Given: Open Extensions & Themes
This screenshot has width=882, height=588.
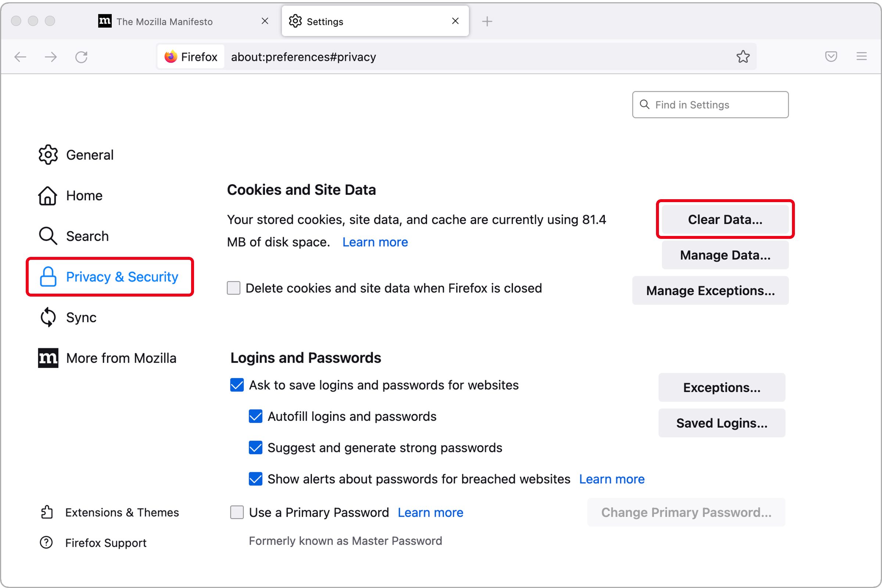Looking at the screenshot, I should click(122, 512).
